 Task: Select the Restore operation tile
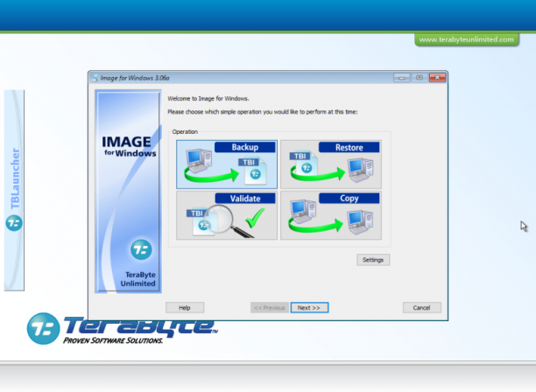(x=331, y=164)
